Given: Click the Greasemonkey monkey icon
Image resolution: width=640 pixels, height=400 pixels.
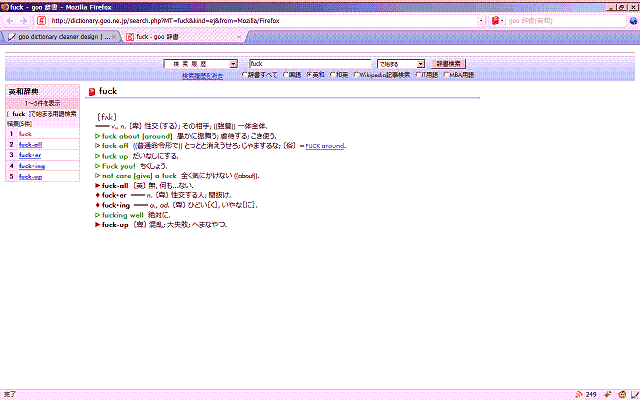Looking at the screenshot, I should 622,394.
